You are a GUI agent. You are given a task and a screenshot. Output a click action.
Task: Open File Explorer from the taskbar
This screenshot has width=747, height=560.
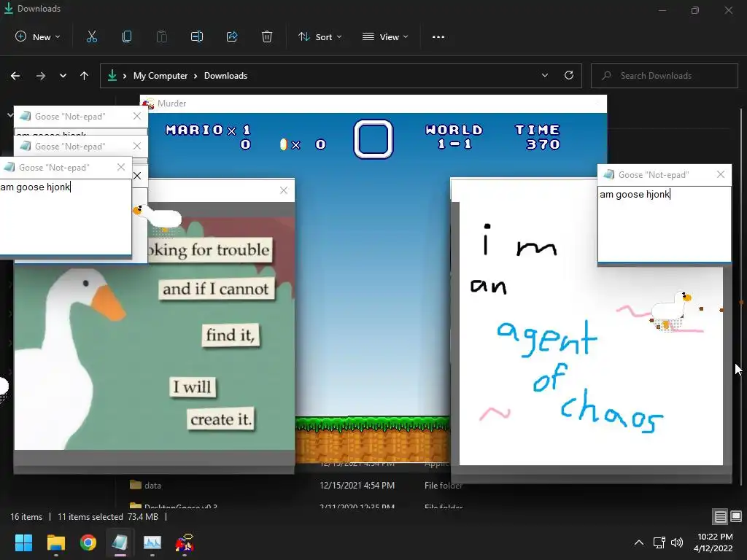point(55,542)
